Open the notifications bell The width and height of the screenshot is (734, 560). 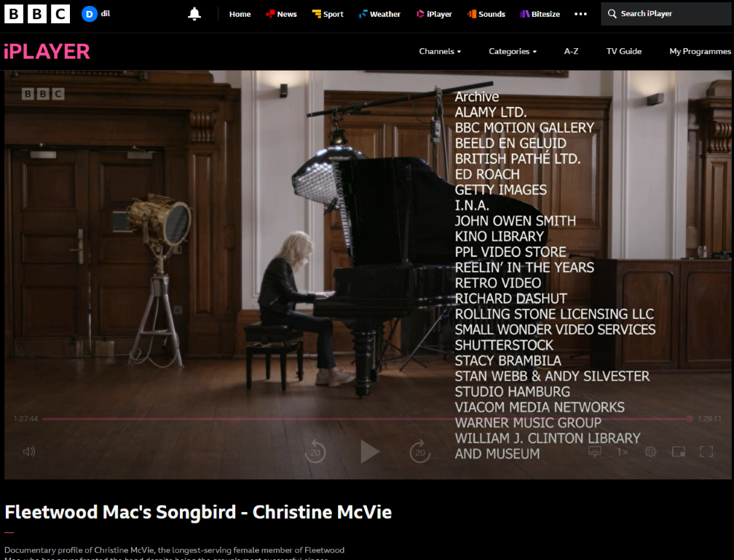pyautogui.click(x=194, y=14)
